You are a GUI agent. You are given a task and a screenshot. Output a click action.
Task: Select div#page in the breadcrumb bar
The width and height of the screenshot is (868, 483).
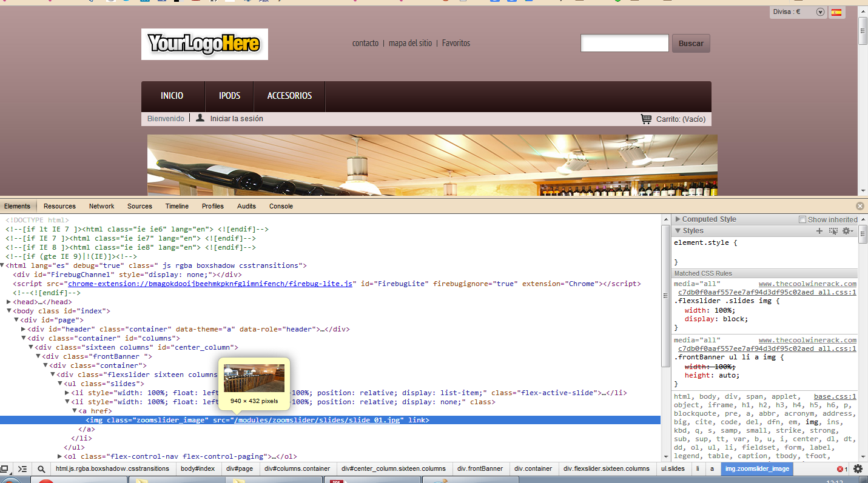click(x=240, y=468)
